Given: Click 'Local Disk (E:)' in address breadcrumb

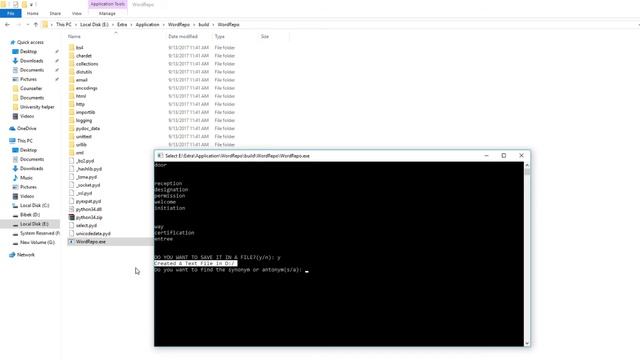Looking at the screenshot, I should (x=94, y=24).
